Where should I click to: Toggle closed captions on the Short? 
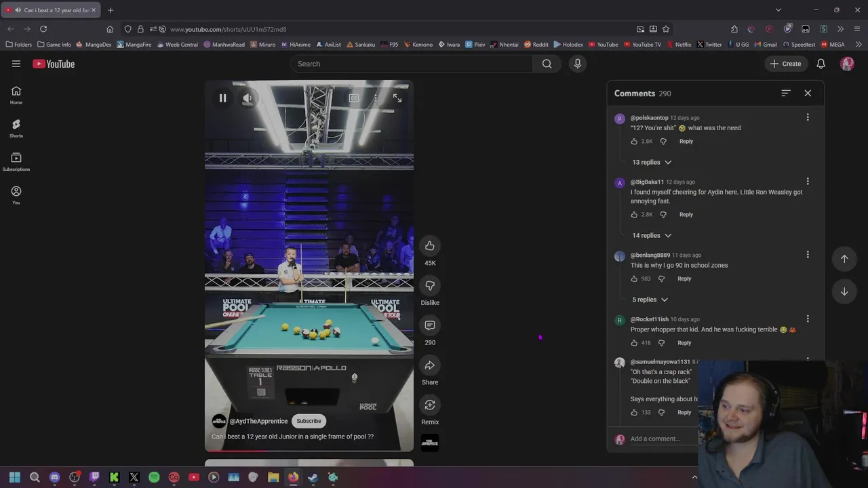(354, 98)
